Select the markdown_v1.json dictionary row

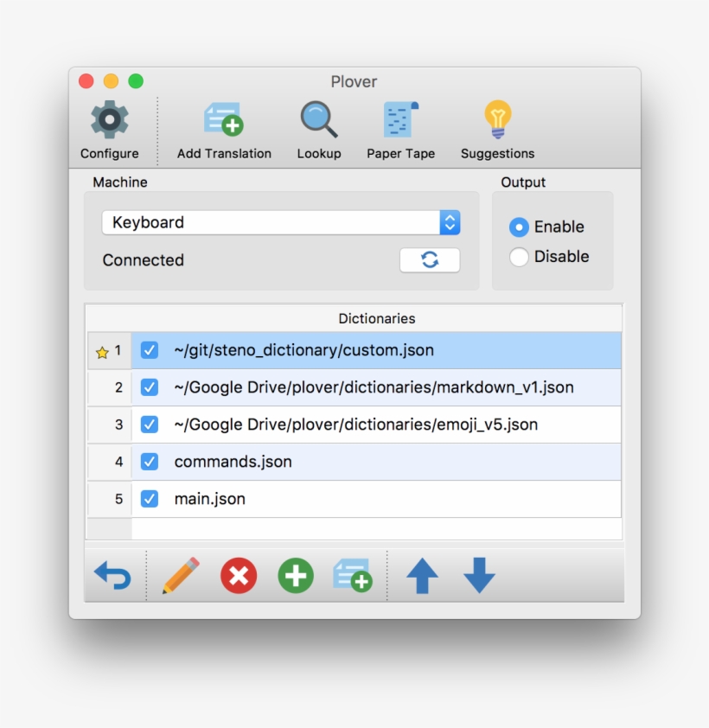coord(376,387)
